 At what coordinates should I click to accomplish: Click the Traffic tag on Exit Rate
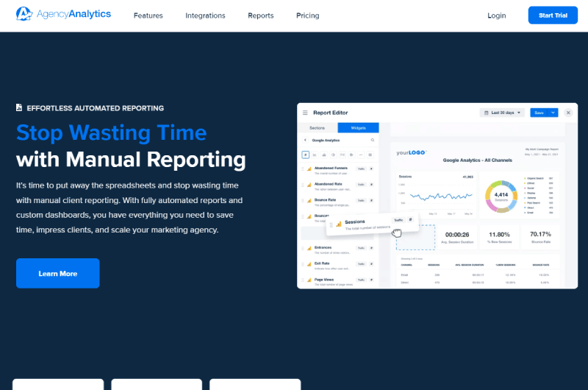pyautogui.click(x=361, y=264)
